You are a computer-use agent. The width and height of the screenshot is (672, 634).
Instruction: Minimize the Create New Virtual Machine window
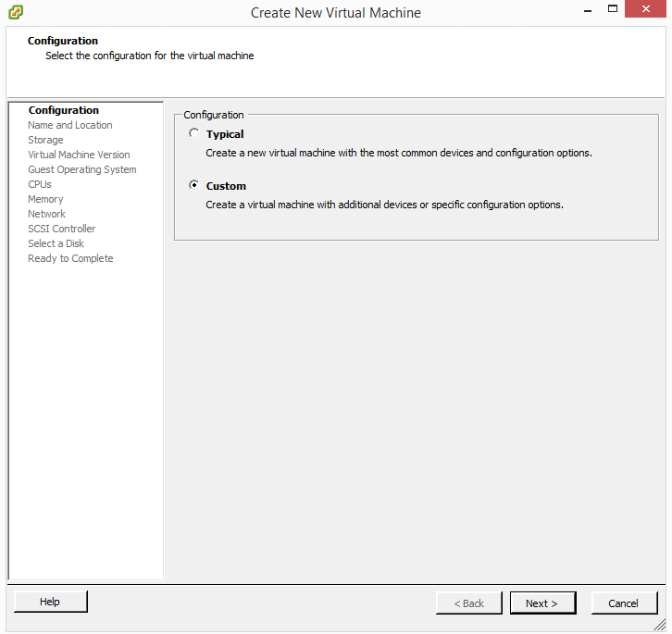point(588,9)
